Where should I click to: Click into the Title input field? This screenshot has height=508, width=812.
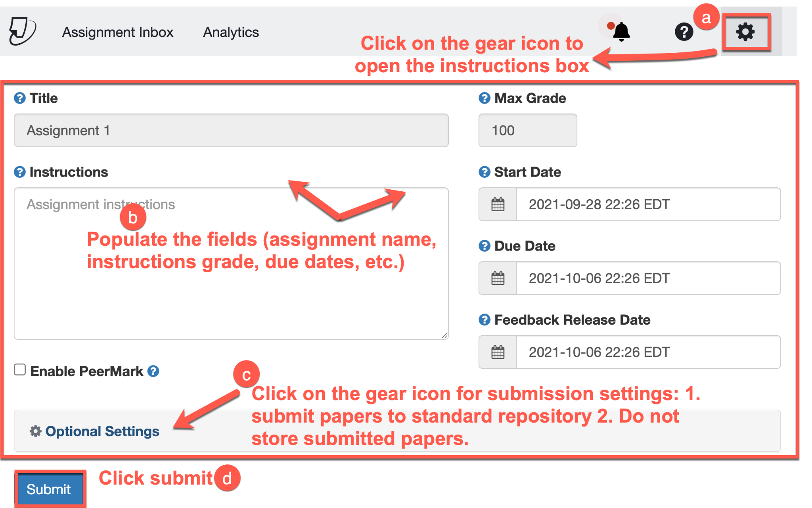(x=231, y=131)
